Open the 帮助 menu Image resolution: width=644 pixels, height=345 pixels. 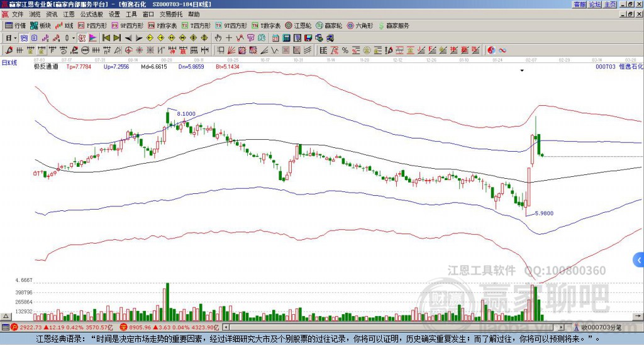(x=194, y=14)
